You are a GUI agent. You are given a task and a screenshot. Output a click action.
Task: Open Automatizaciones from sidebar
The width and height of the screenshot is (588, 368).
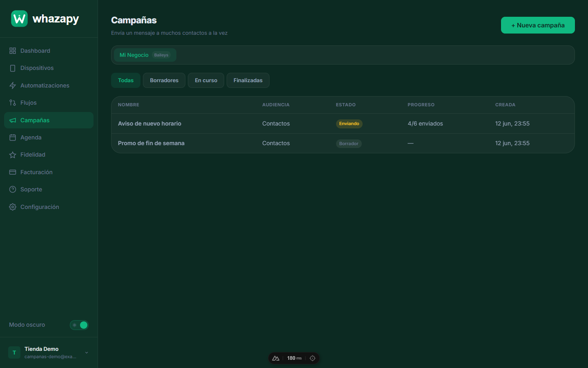[49, 85]
